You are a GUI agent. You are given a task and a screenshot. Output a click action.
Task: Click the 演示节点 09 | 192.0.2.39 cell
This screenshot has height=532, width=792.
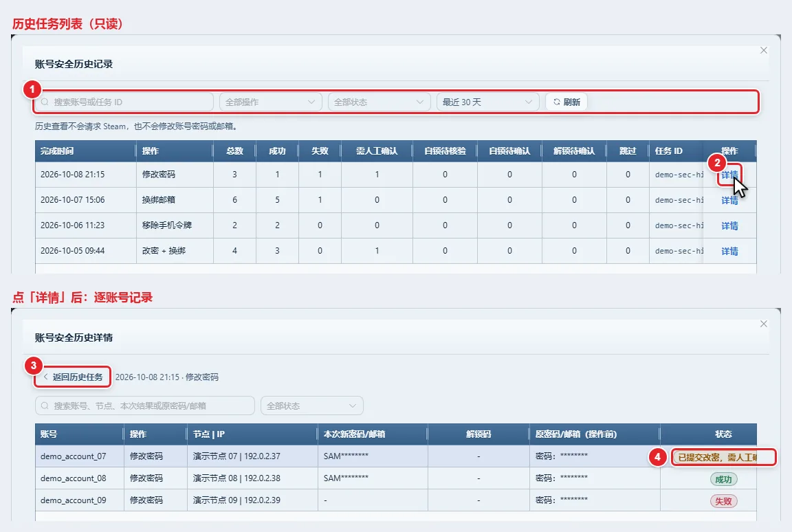coord(252,500)
